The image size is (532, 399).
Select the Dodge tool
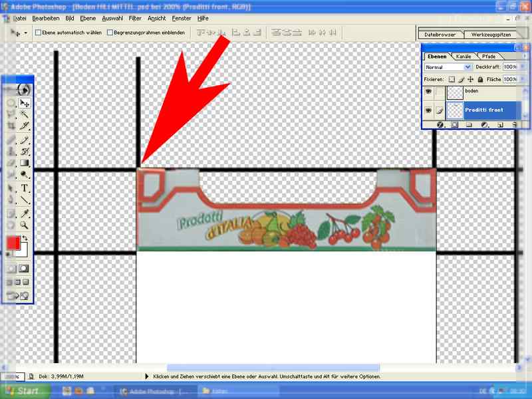coord(24,174)
